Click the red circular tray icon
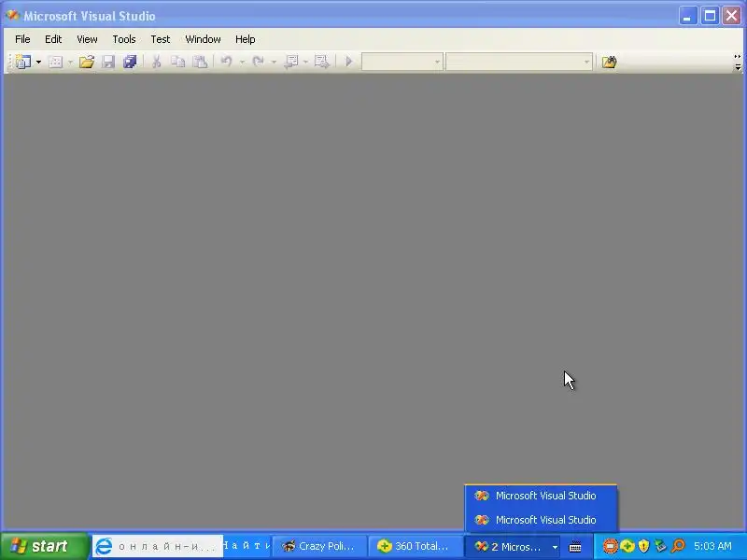 (x=611, y=546)
